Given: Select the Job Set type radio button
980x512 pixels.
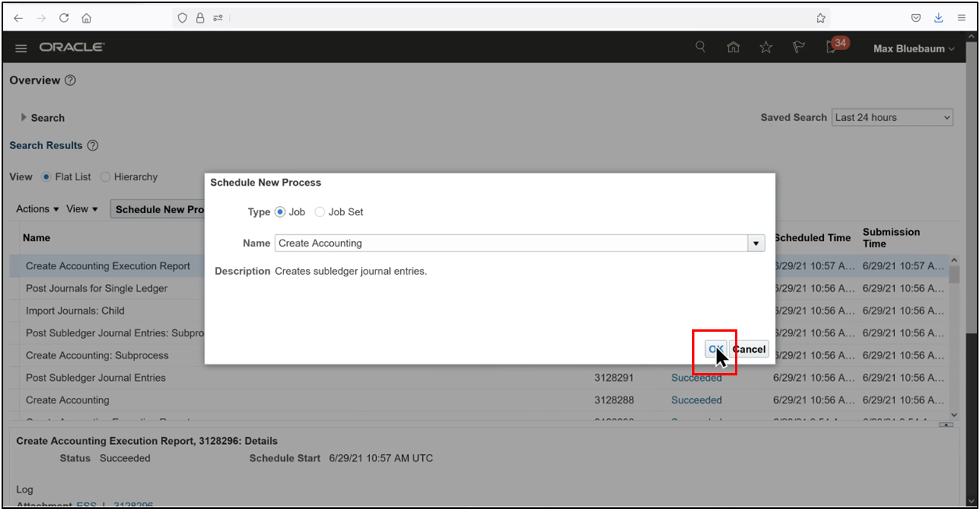Looking at the screenshot, I should click(x=320, y=212).
